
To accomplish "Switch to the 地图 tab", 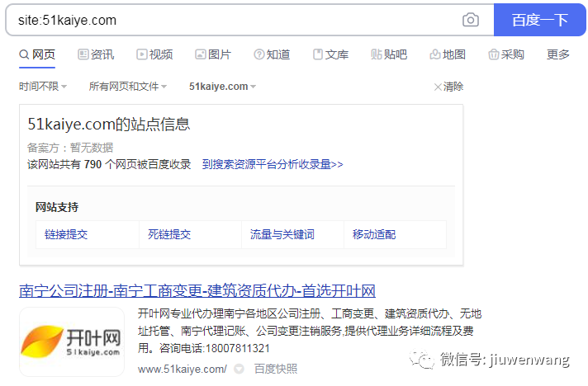I will 448,54.
